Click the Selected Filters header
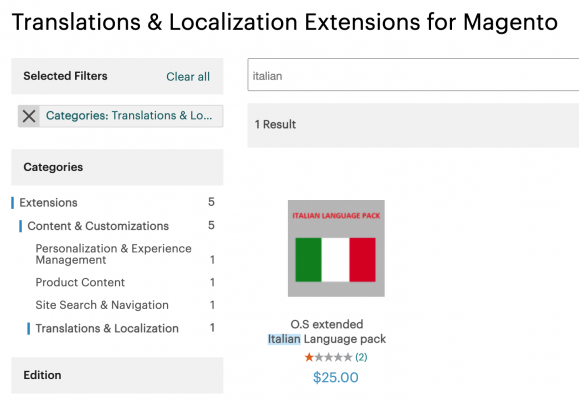Screen dimensions: 579x400 65,76
